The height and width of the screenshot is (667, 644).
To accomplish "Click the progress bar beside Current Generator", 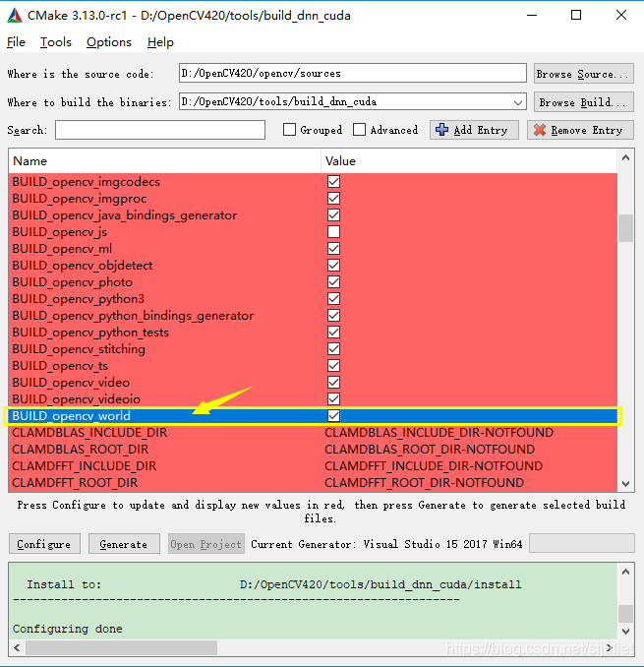I will tap(582, 544).
